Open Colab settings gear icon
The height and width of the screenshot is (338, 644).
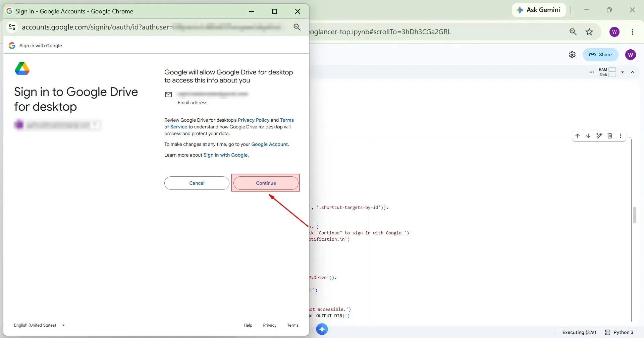[x=572, y=55]
